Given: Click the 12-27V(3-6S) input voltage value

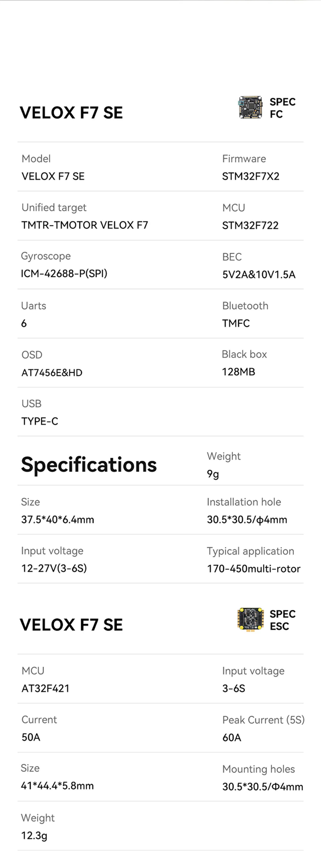Looking at the screenshot, I should click(54, 568).
